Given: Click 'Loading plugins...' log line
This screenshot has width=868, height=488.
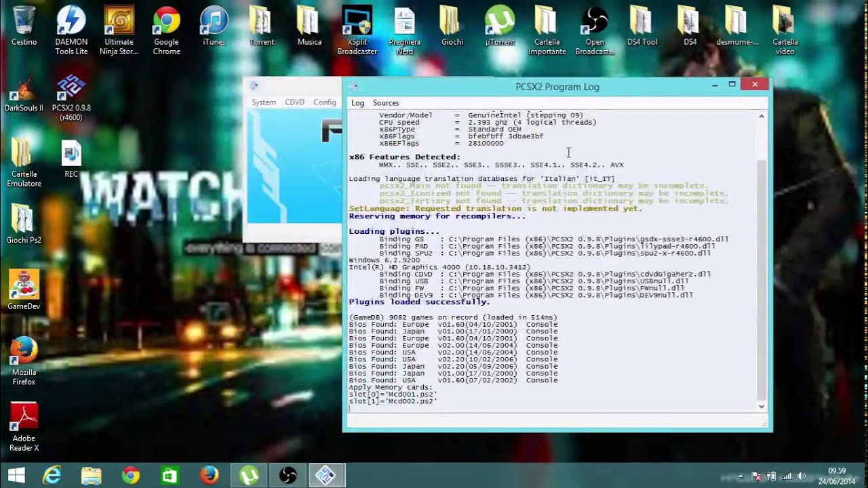Looking at the screenshot, I should pos(393,232).
